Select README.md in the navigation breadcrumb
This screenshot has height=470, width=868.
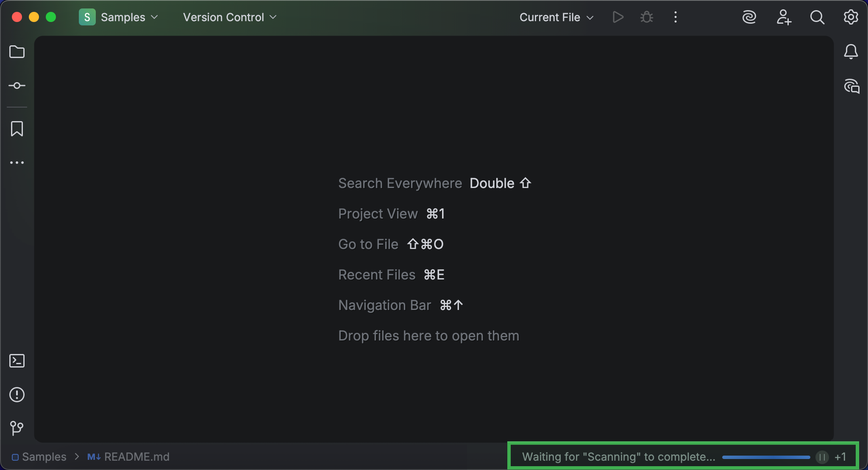(x=128, y=457)
